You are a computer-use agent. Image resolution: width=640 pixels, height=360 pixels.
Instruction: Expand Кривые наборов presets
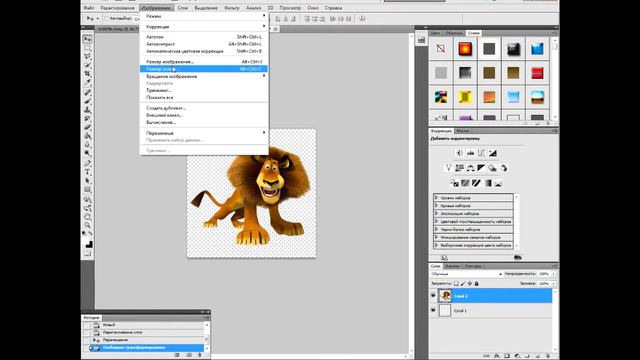pyautogui.click(x=436, y=206)
